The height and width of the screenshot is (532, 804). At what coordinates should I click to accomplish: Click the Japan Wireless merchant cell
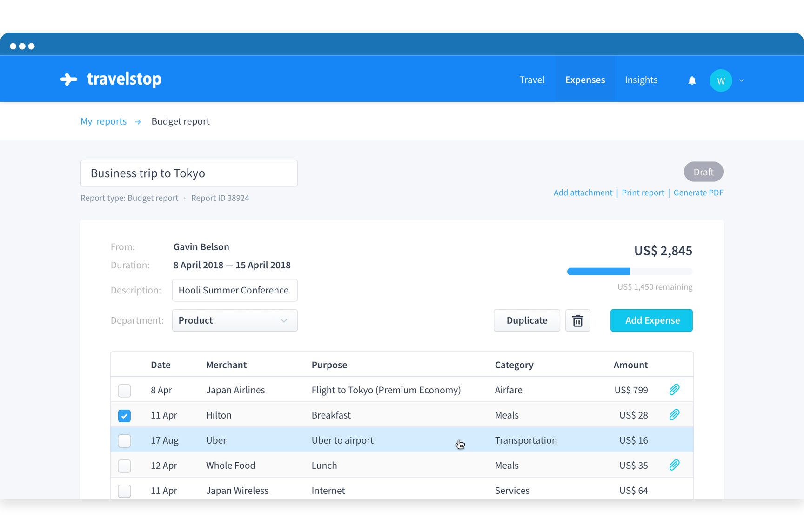point(237,491)
